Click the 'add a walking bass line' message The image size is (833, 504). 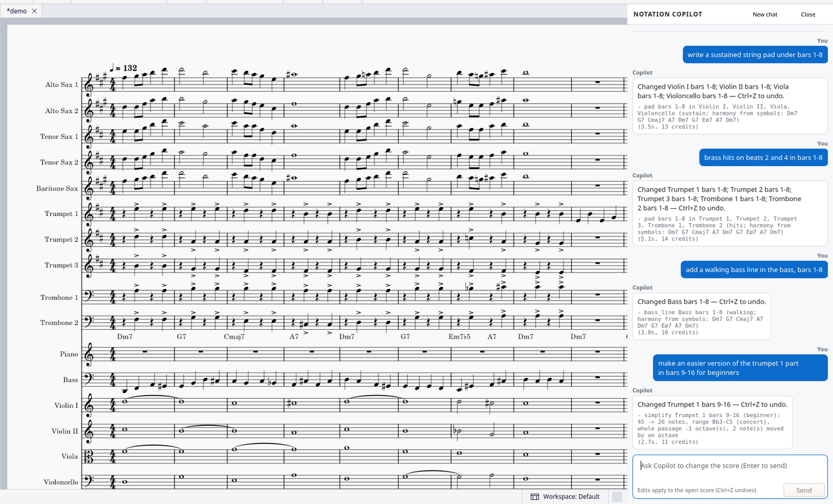754,270
